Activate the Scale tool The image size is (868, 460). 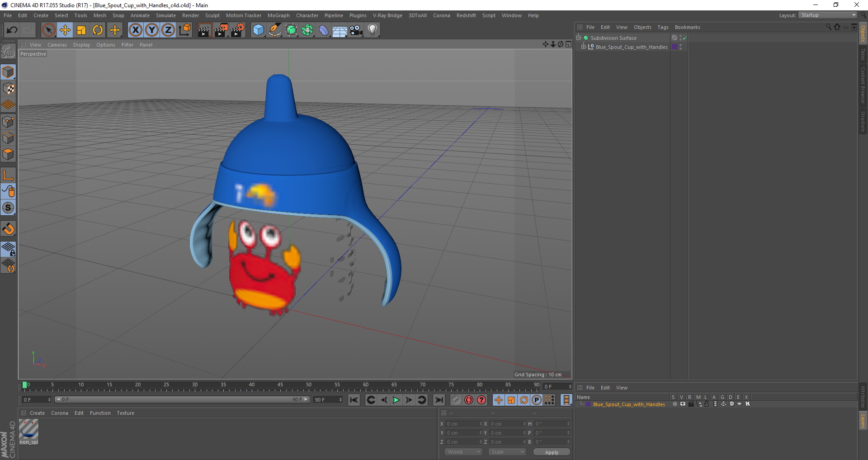coord(81,30)
